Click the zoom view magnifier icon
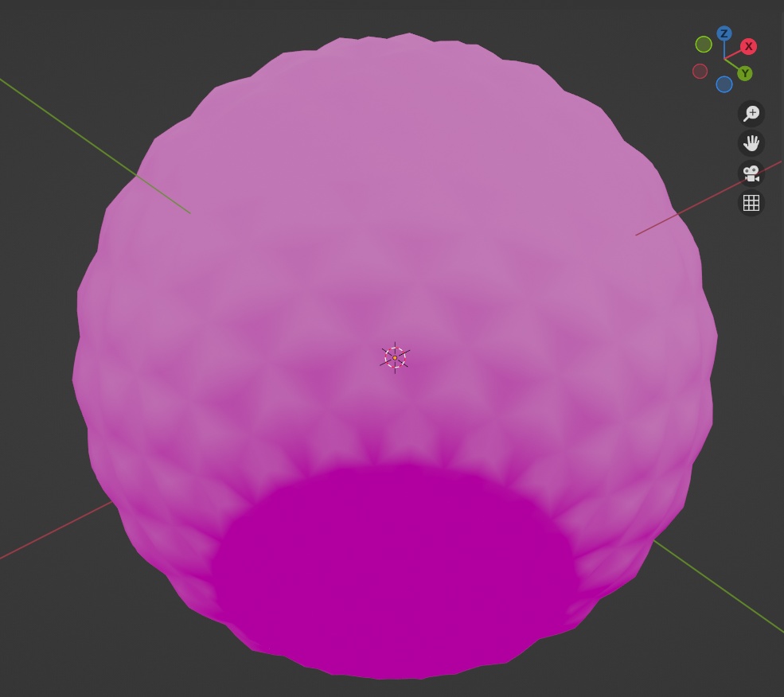This screenshot has height=697, width=784. click(751, 114)
